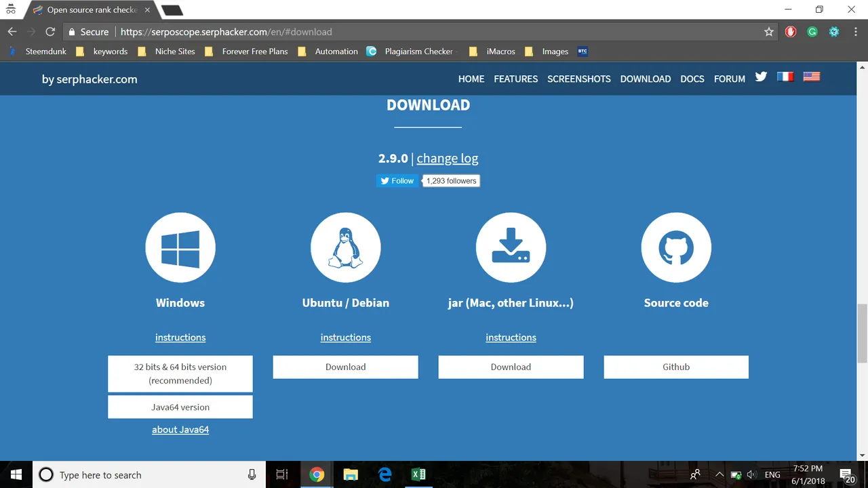Open the Images bookmark folder
This screenshot has height=488, width=868.
[x=547, y=51]
